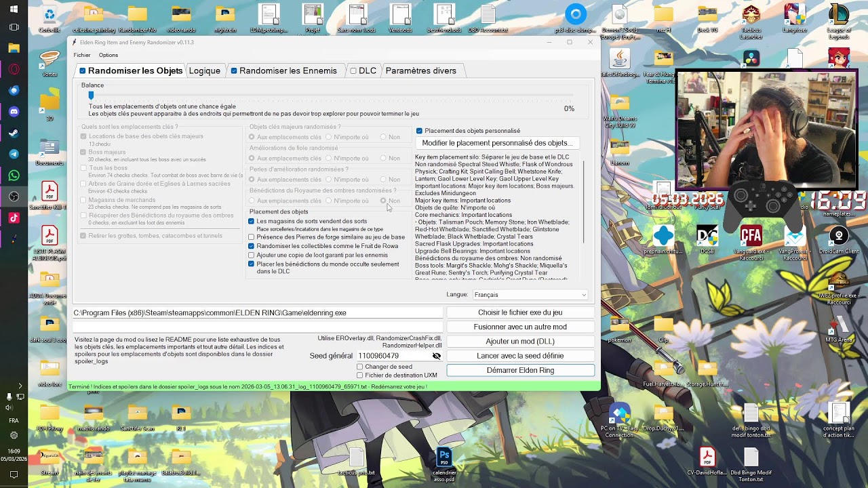
Task: Open the MTG Arena desktop shortcut
Action: pos(839,327)
